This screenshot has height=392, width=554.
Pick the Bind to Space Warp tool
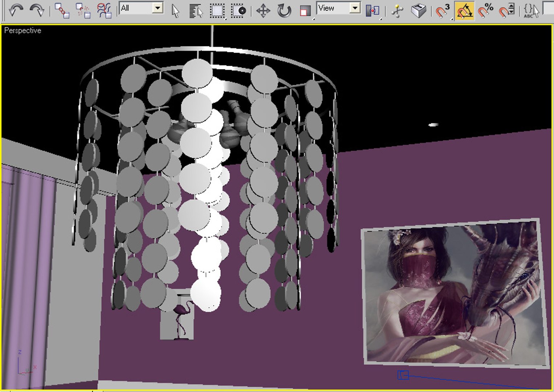click(104, 10)
